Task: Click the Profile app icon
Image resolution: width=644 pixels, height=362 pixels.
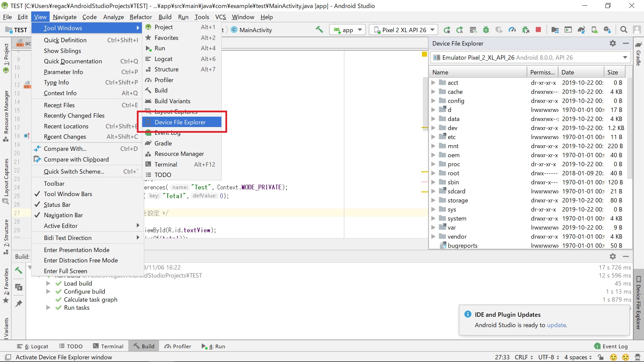Action: point(512,30)
